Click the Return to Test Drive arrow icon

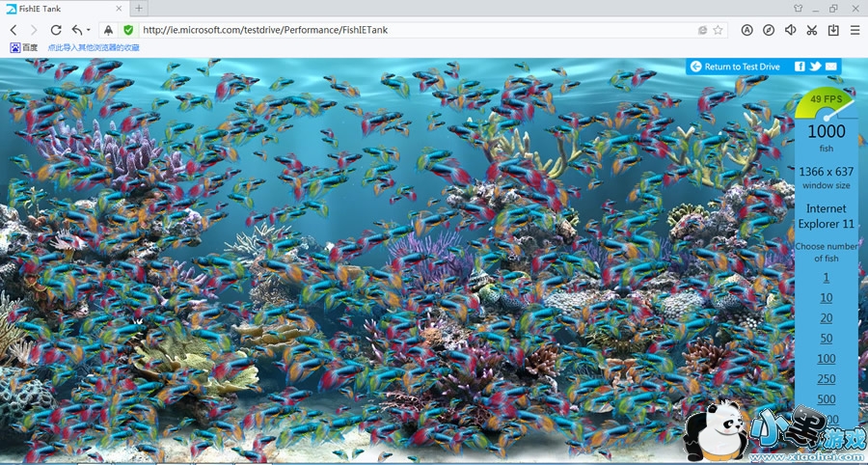coord(695,67)
